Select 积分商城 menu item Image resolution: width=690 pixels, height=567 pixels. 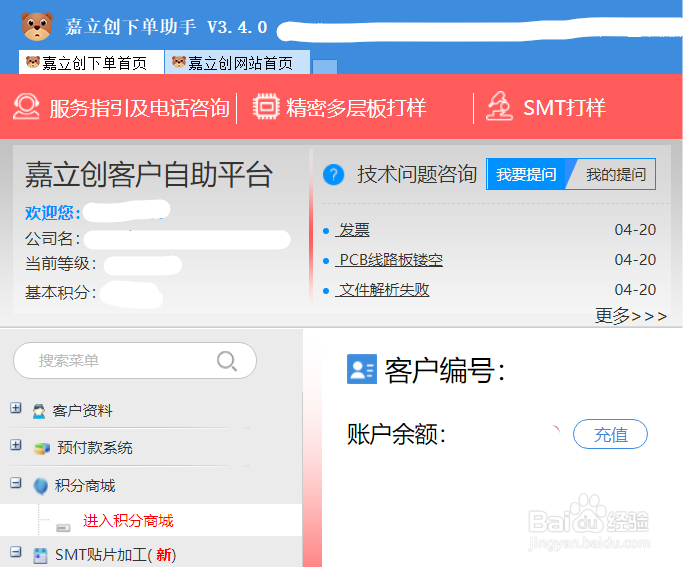click(85, 486)
